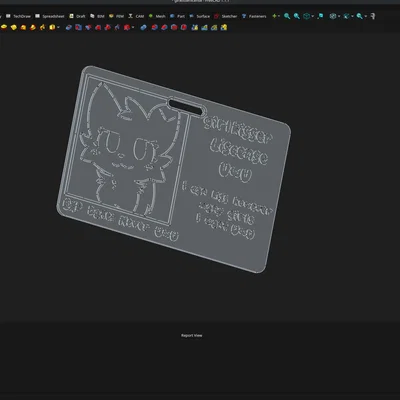Click the teal icon right of Draw Style
The height and width of the screenshot is (400, 400).
(346, 16)
